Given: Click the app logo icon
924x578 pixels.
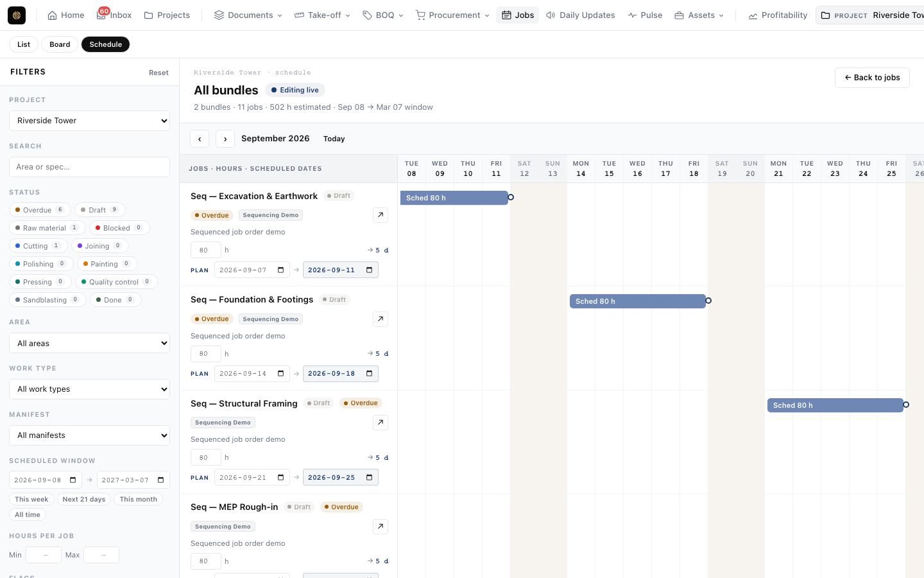Looking at the screenshot, I should click(17, 15).
